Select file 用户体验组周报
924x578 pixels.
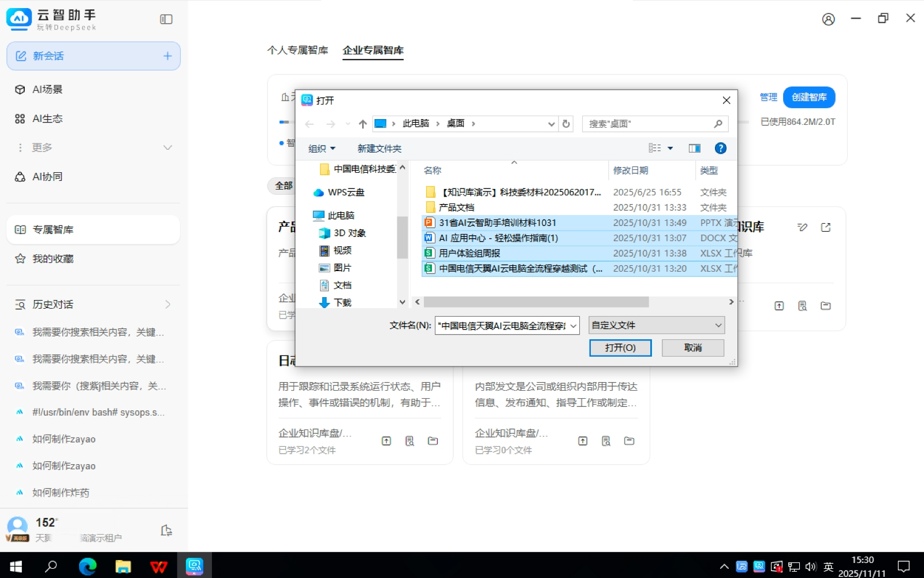point(580,253)
